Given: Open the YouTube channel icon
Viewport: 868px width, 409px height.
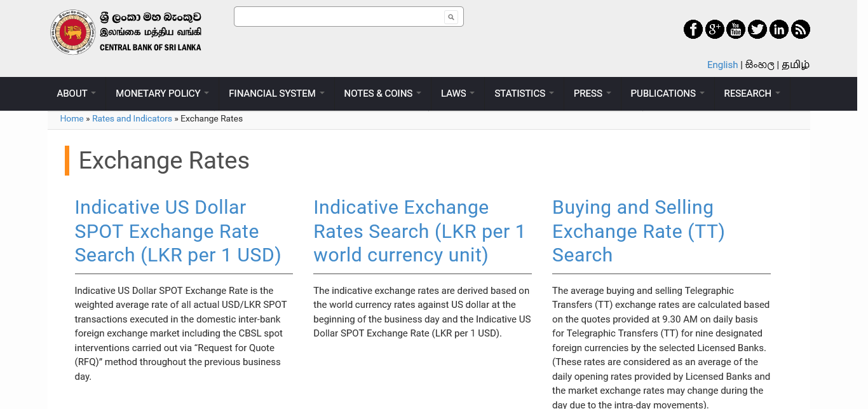Looking at the screenshot, I should pos(736,29).
